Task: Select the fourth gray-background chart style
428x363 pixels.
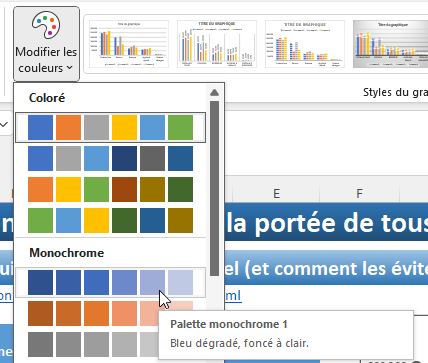Action: tap(390, 44)
